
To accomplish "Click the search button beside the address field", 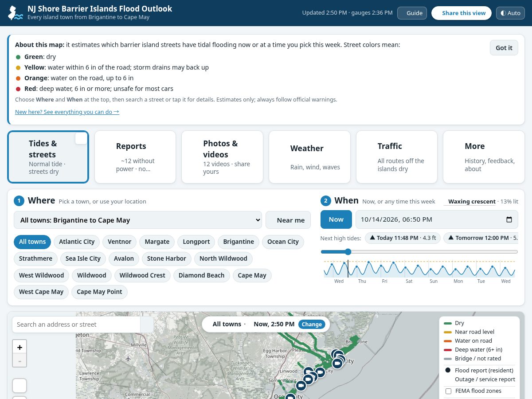I will pos(147,325).
